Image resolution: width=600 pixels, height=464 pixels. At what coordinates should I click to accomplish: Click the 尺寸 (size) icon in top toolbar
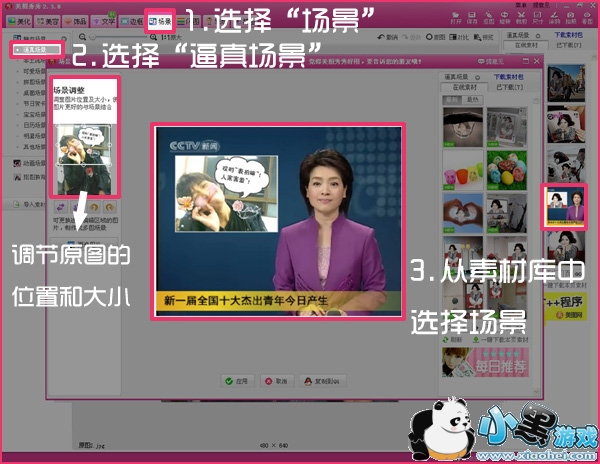point(538,18)
